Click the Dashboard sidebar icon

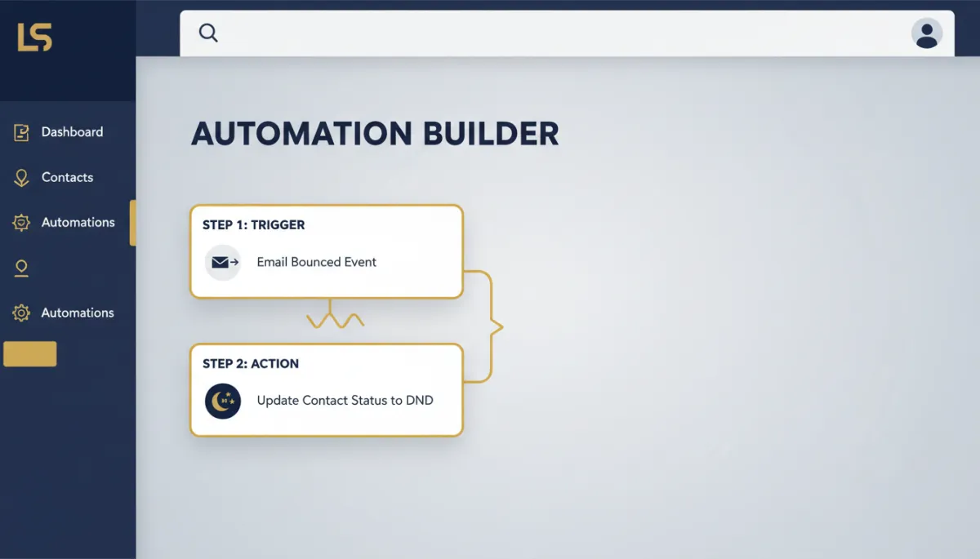(x=22, y=132)
